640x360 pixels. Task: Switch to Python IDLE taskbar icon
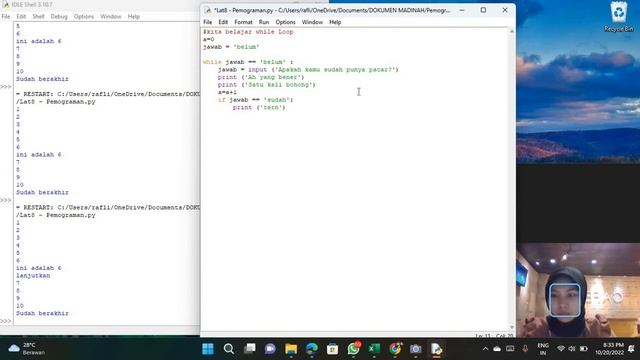coord(436,349)
